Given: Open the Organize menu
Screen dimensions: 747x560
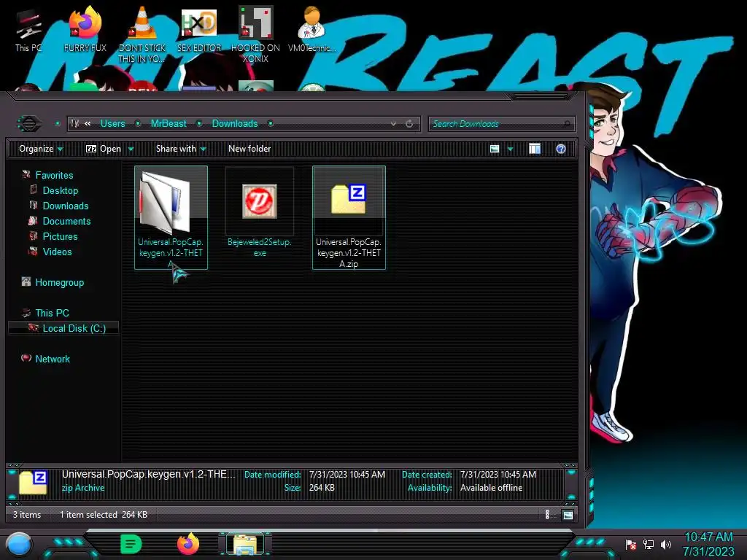Looking at the screenshot, I should tap(41, 149).
